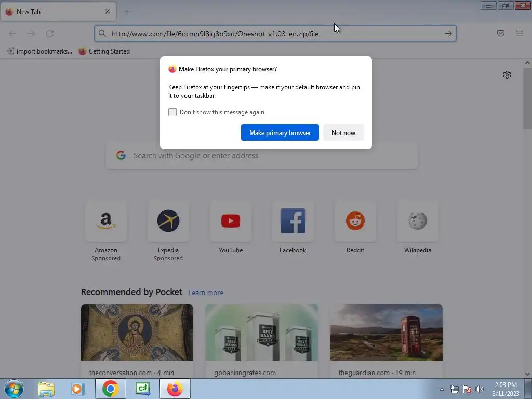Click the Firefox taskbar icon
Image resolution: width=532 pixels, height=399 pixels.
175,389
